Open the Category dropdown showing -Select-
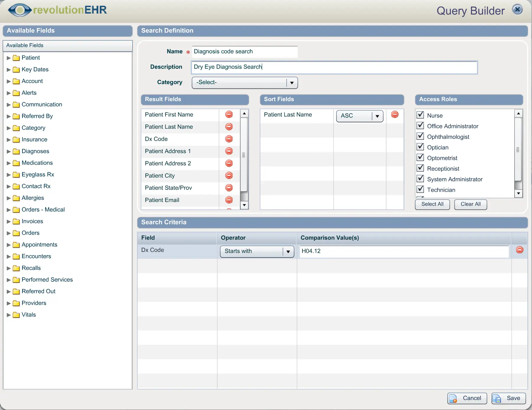This screenshot has width=532, height=410. (291, 83)
